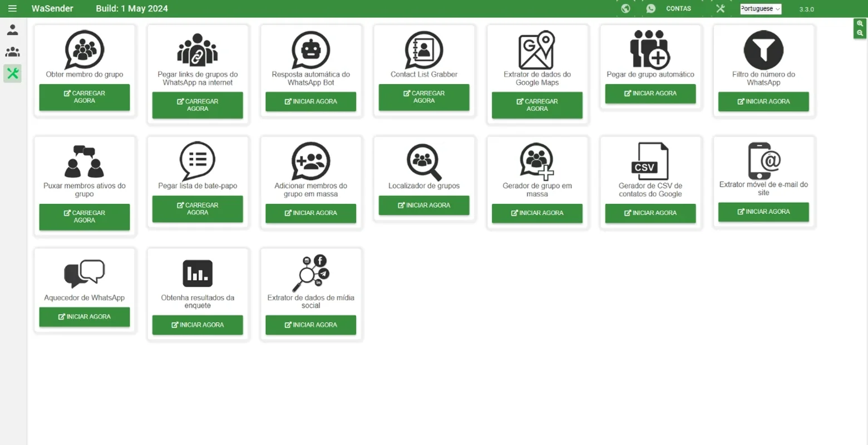The height and width of the screenshot is (445, 868).
Task: Click INICIAR AGORA for Filtro de número
Action: click(763, 102)
